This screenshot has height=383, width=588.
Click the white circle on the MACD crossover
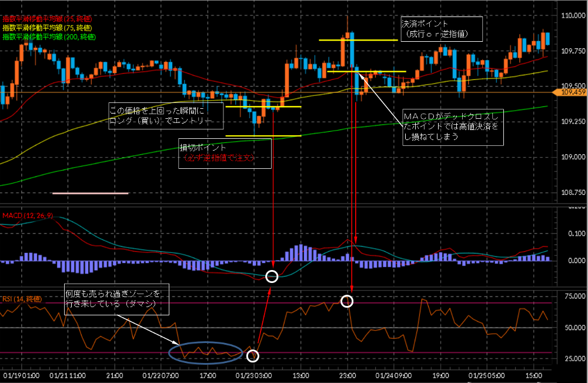(x=272, y=276)
